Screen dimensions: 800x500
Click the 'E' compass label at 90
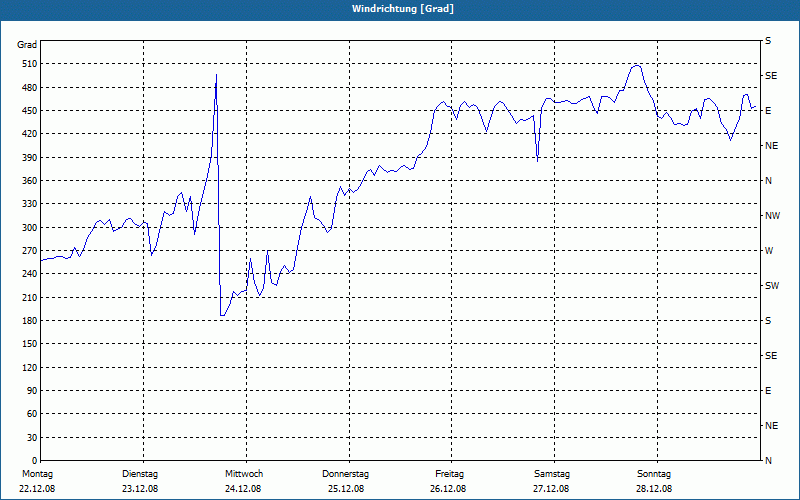(x=768, y=391)
